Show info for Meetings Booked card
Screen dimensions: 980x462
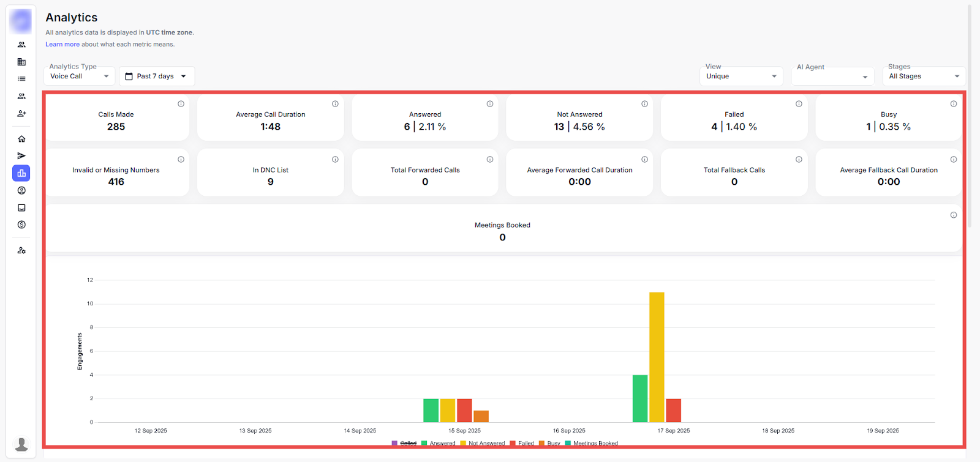(x=953, y=215)
